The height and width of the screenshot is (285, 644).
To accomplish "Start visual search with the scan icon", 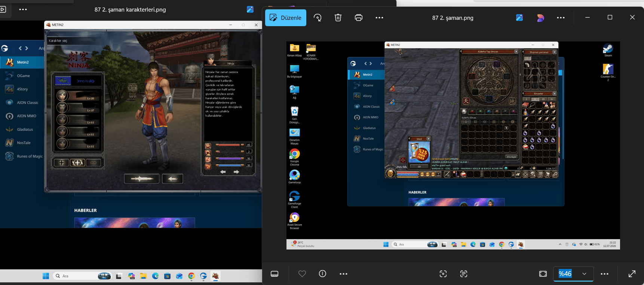I will click(x=443, y=274).
